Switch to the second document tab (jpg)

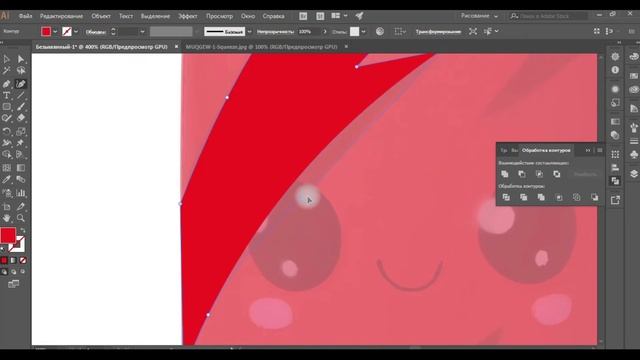262,47
